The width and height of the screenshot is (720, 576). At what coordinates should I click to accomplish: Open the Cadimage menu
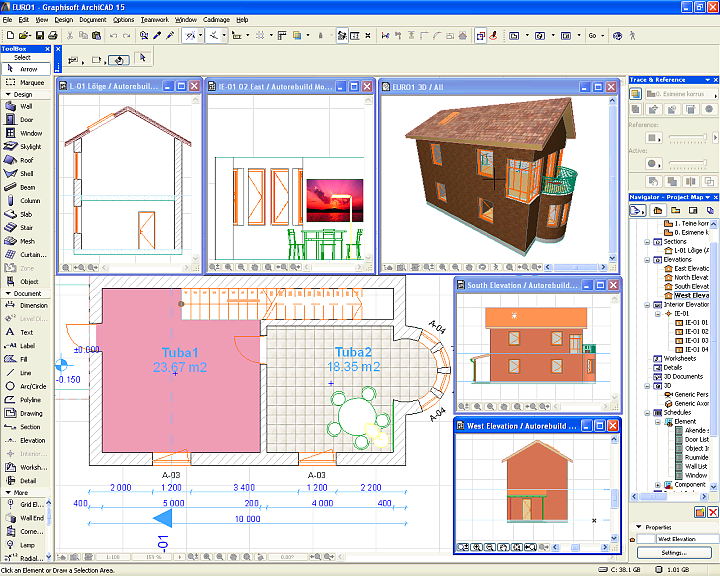pos(216,20)
